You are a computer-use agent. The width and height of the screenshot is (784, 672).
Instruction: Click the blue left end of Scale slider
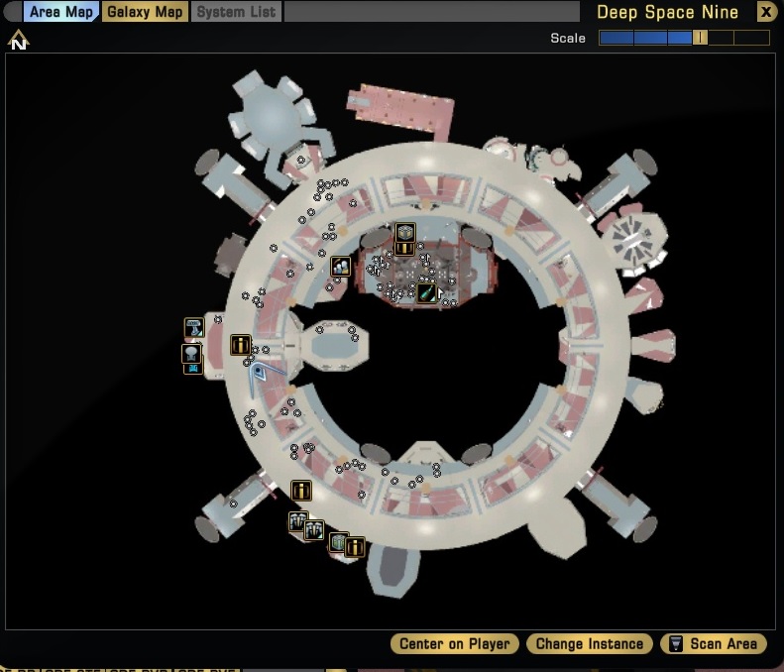(x=616, y=38)
